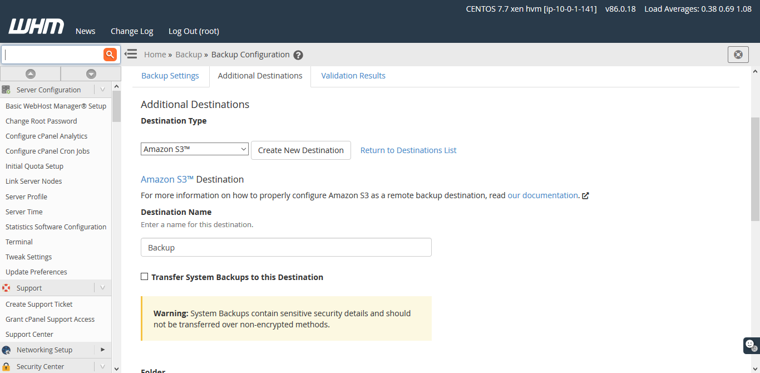Click the orange search magnifier icon
Screen dimensions: 760x373
point(111,54)
